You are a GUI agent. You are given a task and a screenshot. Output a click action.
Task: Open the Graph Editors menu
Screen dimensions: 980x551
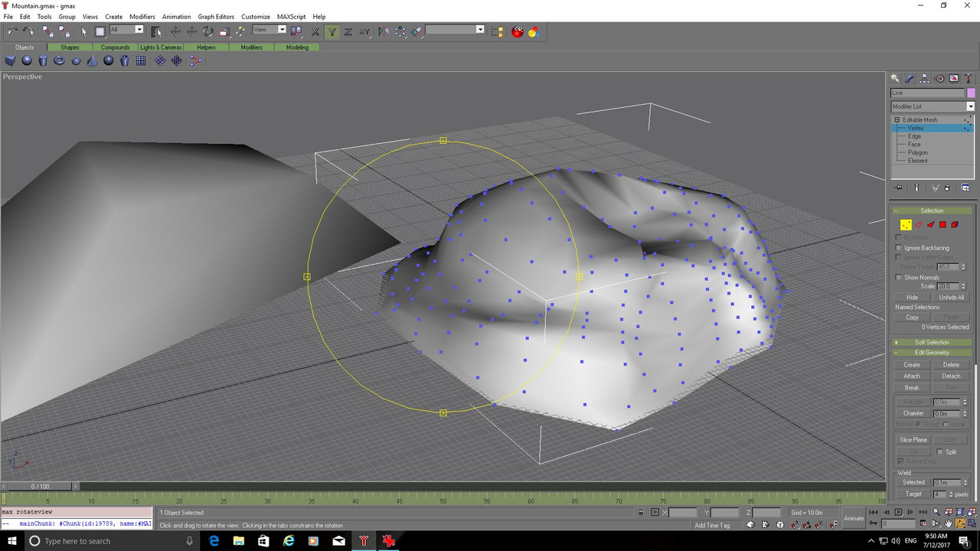coord(216,16)
